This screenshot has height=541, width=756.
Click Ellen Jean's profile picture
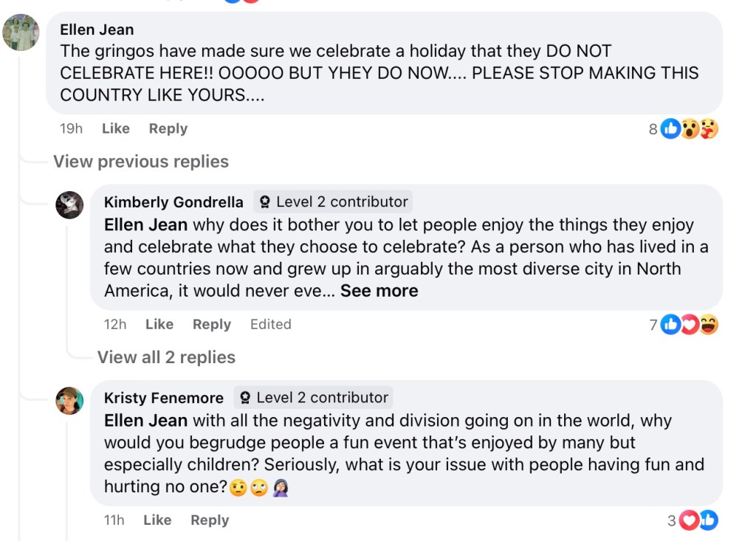[21, 32]
